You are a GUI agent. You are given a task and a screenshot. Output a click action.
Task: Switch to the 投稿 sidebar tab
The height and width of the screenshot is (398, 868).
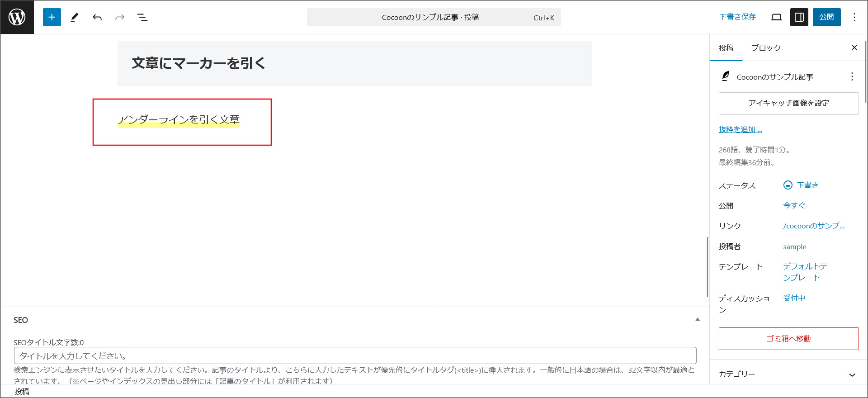coord(726,48)
